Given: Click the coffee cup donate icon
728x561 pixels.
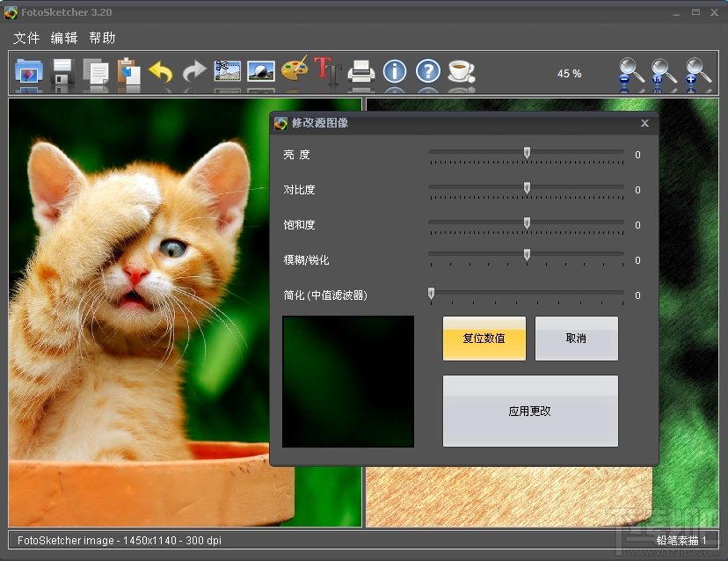Looking at the screenshot, I should 462,71.
